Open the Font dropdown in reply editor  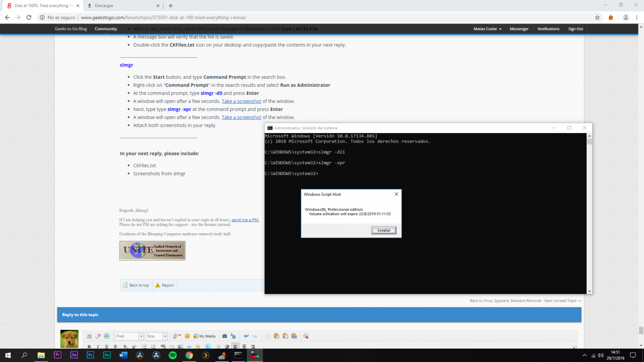click(129, 336)
